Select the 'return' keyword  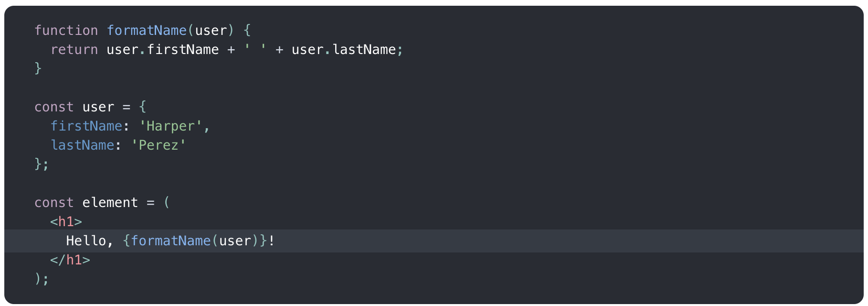point(74,50)
